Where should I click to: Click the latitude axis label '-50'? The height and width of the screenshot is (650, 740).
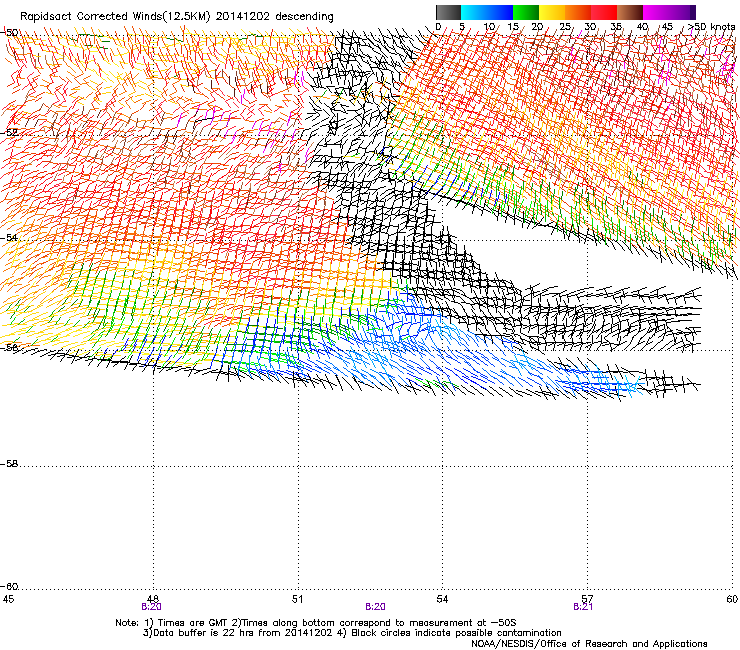coord(9,33)
